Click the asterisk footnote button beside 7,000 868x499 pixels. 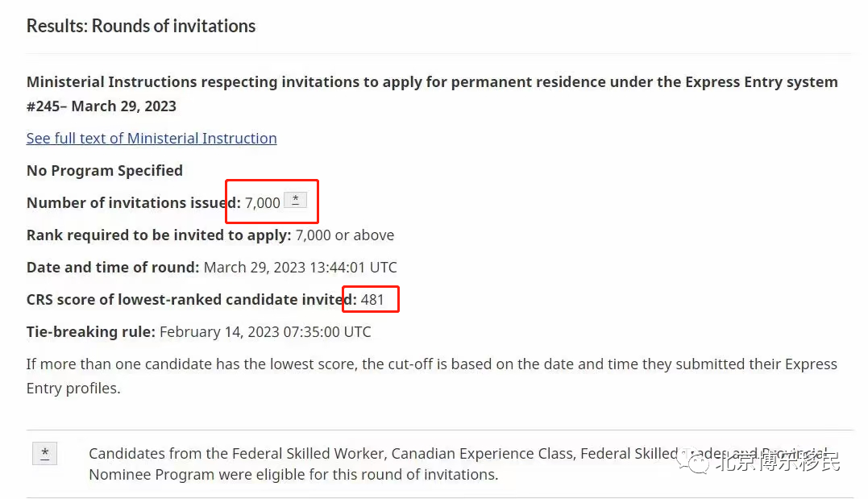tap(296, 200)
